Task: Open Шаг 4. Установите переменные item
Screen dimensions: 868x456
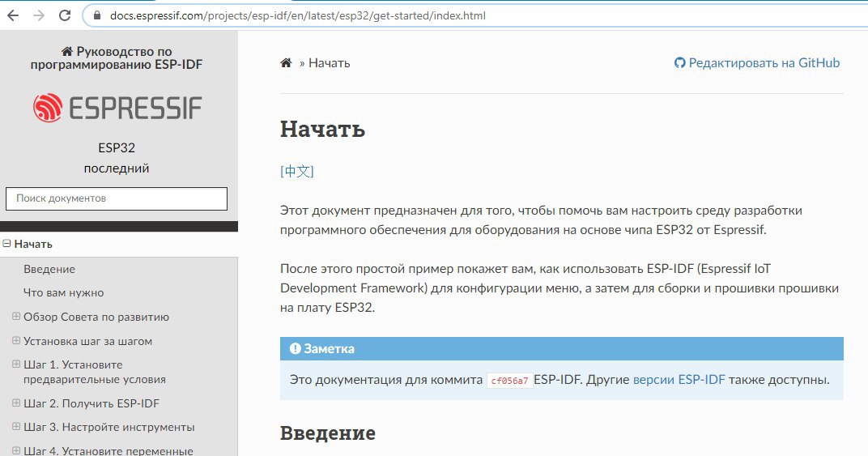Action: [x=108, y=450]
